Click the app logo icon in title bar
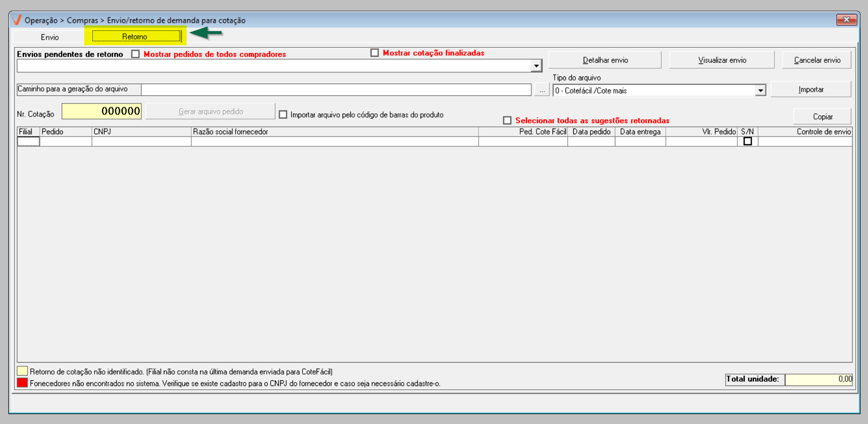 [x=17, y=20]
